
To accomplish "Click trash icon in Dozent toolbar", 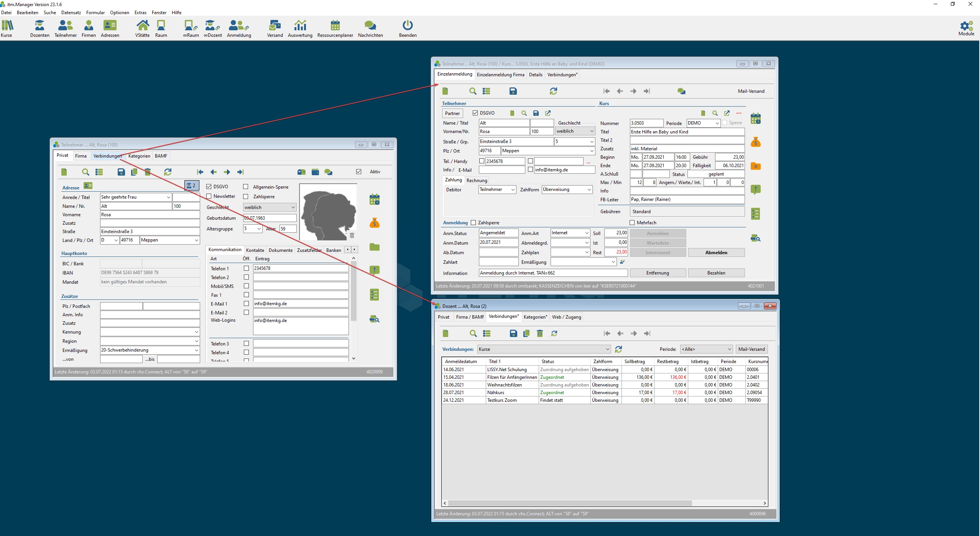I will pyautogui.click(x=539, y=333).
